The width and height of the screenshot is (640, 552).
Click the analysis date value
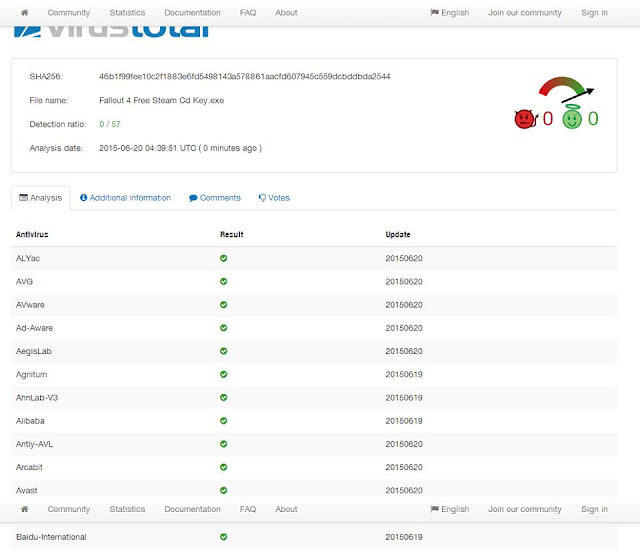(x=180, y=148)
